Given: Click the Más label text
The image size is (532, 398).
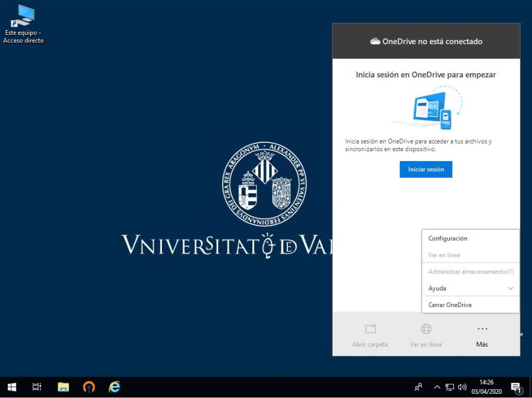Looking at the screenshot, I should (482, 344).
